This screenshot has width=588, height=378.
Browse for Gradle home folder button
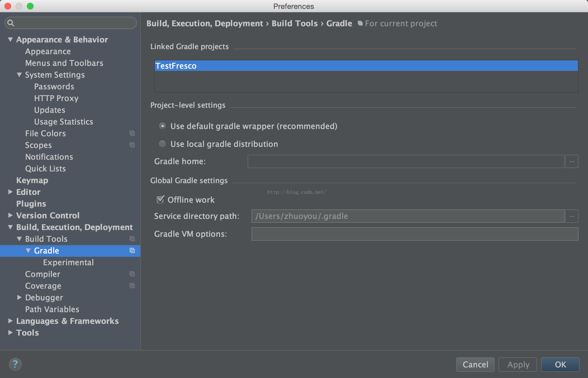pyautogui.click(x=572, y=161)
